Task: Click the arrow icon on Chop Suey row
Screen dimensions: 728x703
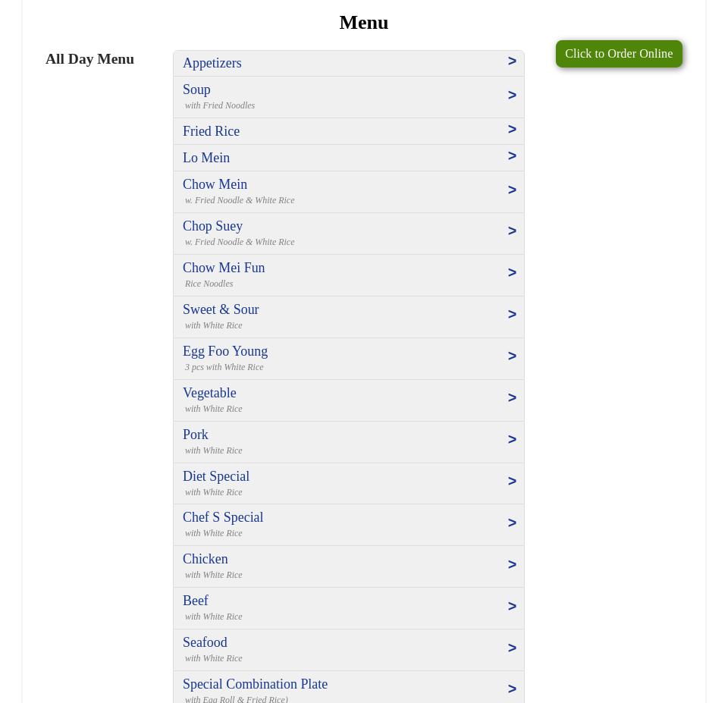Action: [x=512, y=231]
